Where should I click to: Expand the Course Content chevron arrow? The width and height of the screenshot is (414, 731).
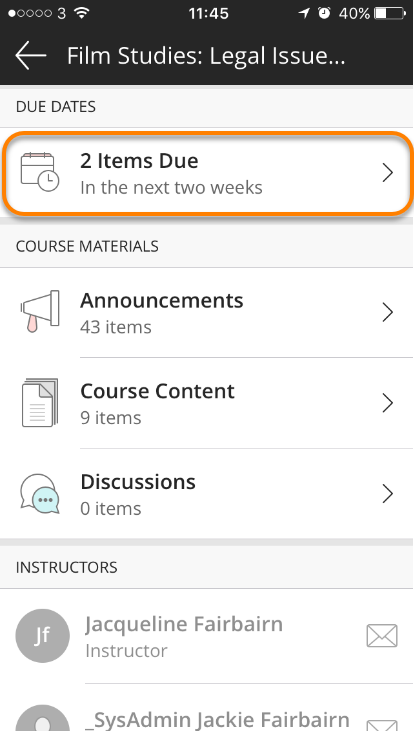click(387, 403)
